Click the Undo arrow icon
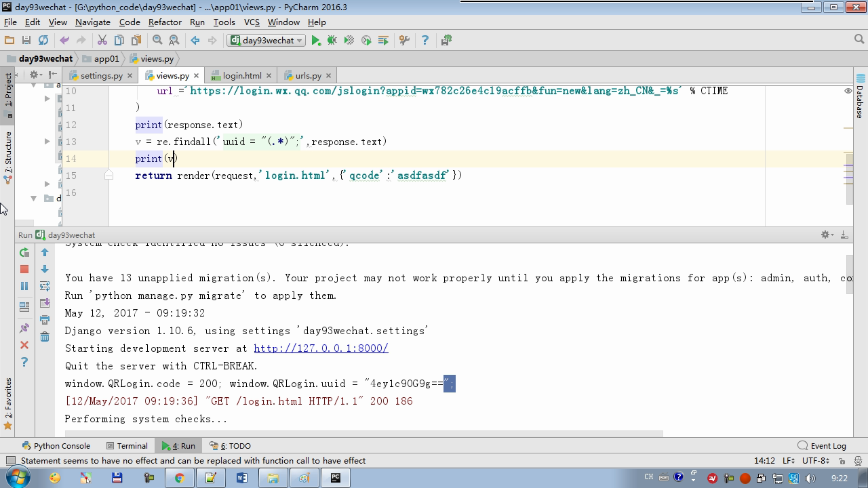868x488 pixels. pyautogui.click(x=64, y=41)
